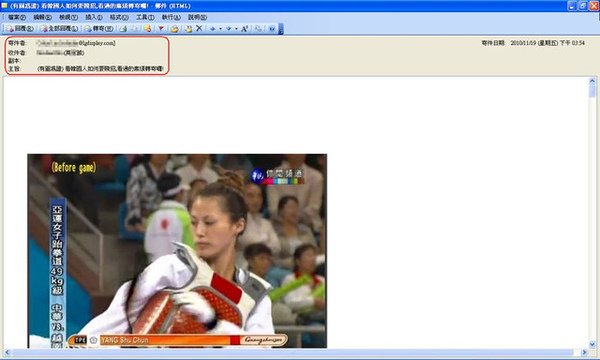Expand the next item arrow dropdown
Image resolution: width=600 pixels, height=360 pixels.
coord(236,29)
